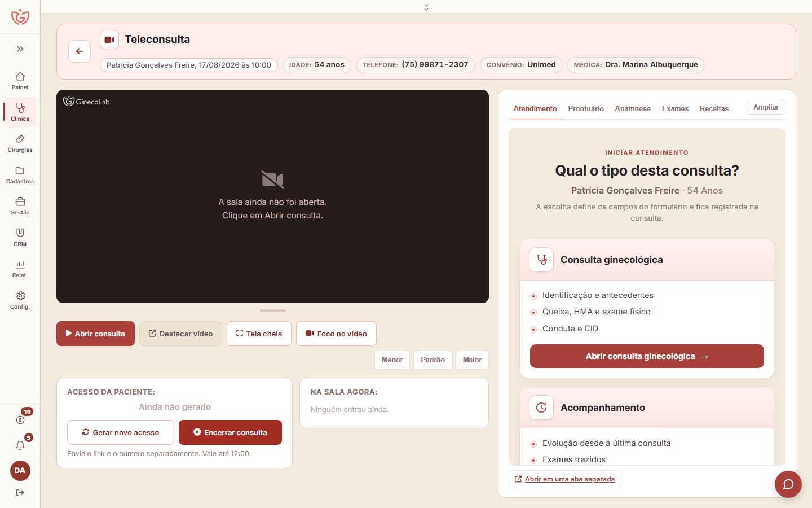The image size is (812, 508).
Task: Switch to the Anamnese tab
Action: pyautogui.click(x=633, y=108)
